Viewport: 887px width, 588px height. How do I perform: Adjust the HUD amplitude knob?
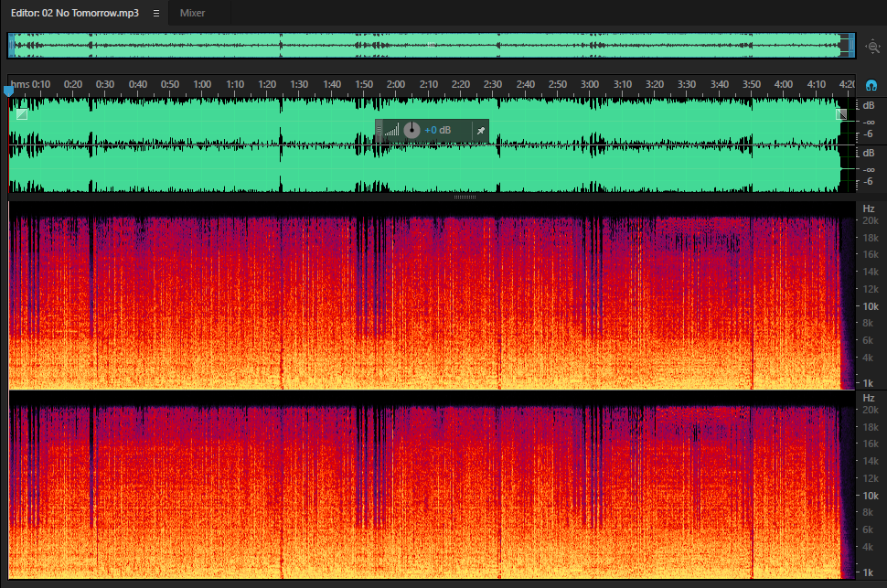(411, 130)
